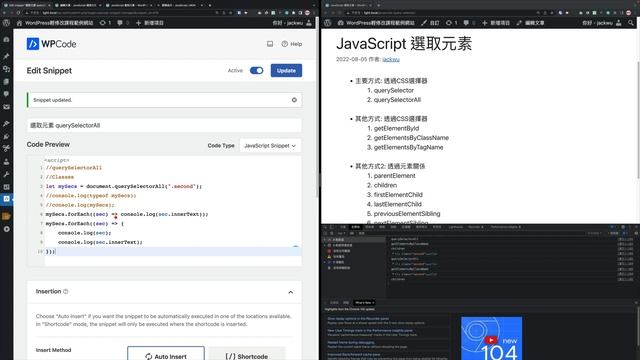Click the Insertion help question icon
Viewport: 640px width, 360px height.
coord(66,291)
